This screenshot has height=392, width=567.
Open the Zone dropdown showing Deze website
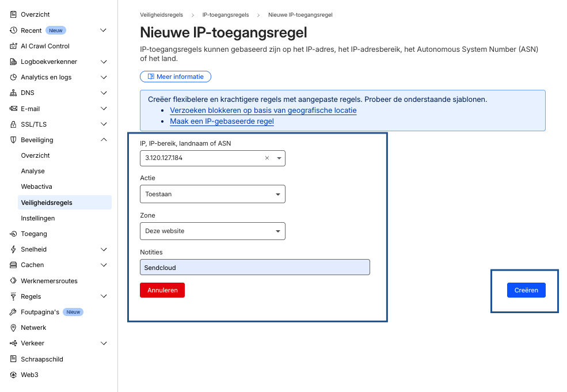point(212,231)
